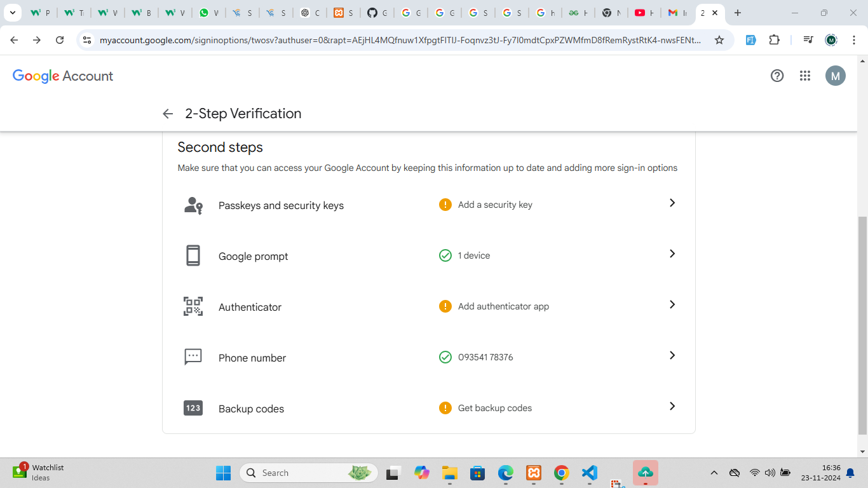This screenshot has width=868, height=488.
Task: Expand the Google prompt row chevron
Action: coord(672,254)
